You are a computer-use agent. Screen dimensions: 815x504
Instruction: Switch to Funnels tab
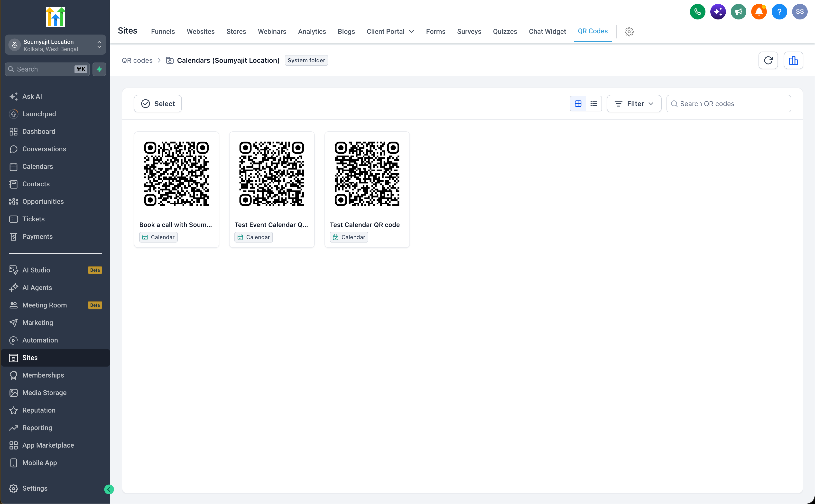(163, 31)
